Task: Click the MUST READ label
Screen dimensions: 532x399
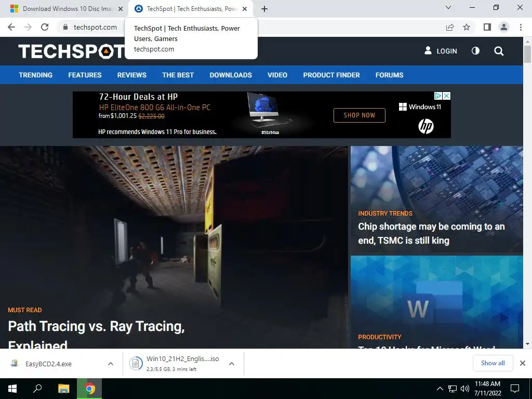Action: click(x=25, y=310)
